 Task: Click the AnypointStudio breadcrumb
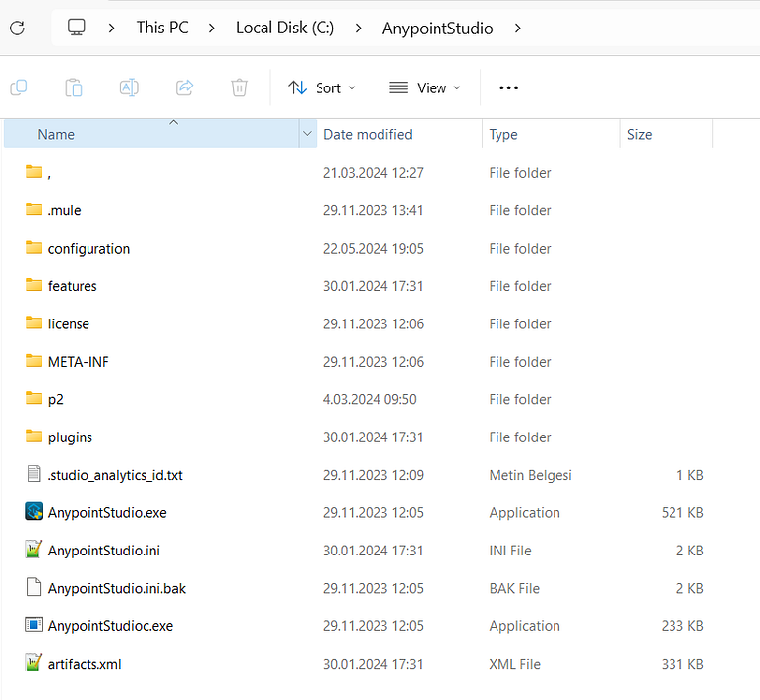(x=438, y=29)
